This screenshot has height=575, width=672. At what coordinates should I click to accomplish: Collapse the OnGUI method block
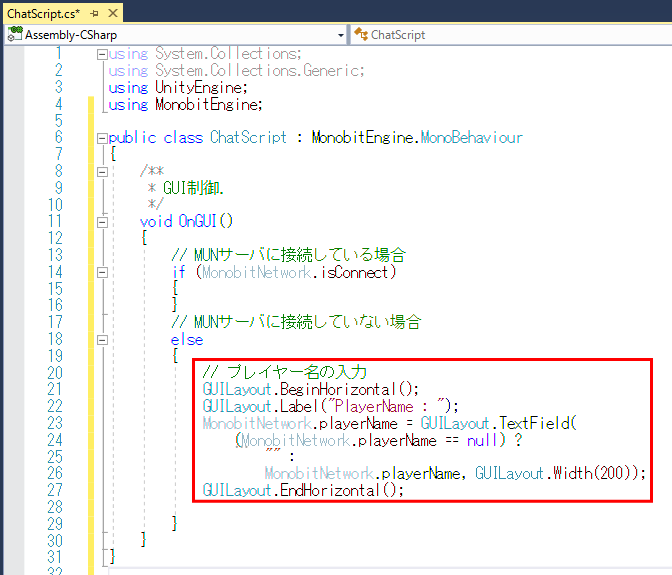click(102, 222)
